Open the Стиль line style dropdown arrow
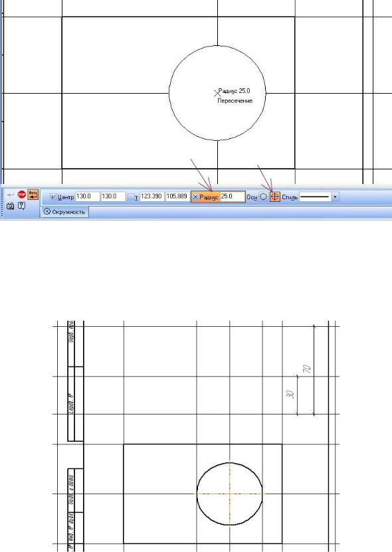The image size is (392, 552). coord(336,197)
